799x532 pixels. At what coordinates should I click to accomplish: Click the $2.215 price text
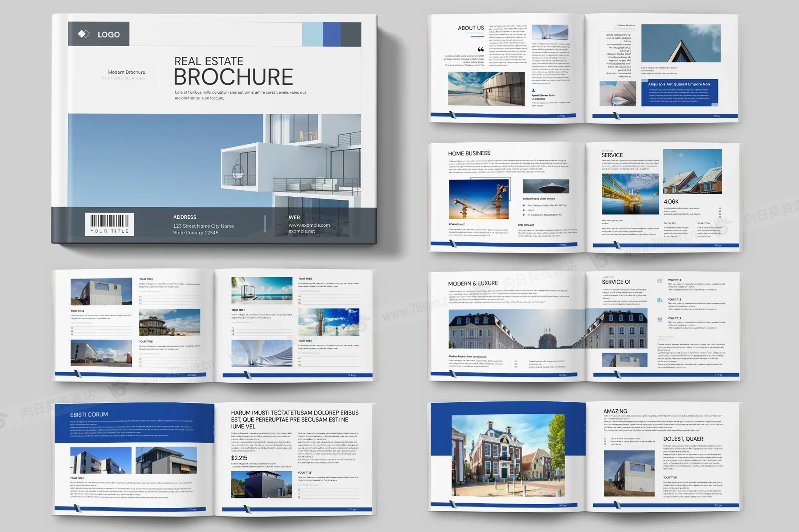point(239,458)
